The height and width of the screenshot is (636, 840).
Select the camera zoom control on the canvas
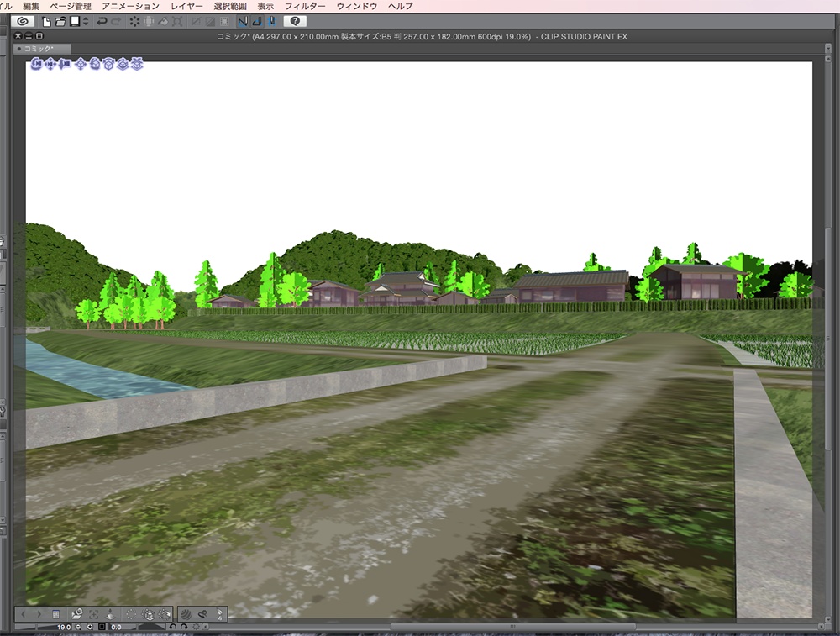coord(64,65)
